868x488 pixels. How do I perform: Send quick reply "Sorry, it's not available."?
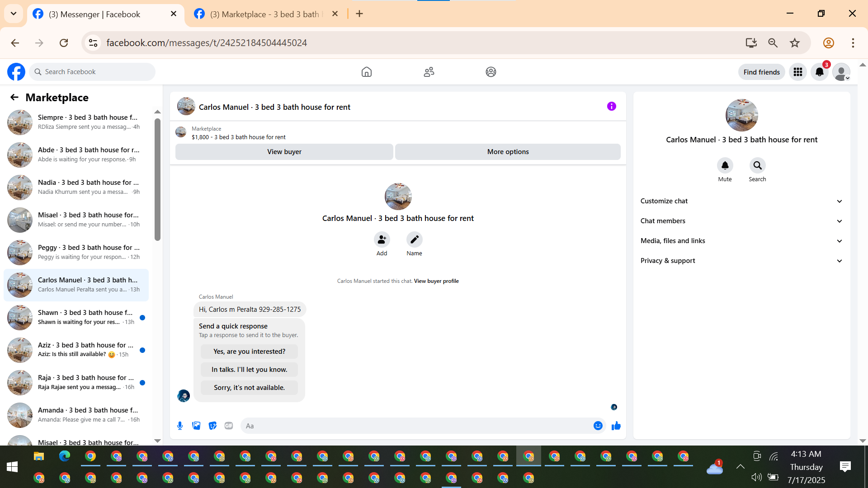coord(249,388)
